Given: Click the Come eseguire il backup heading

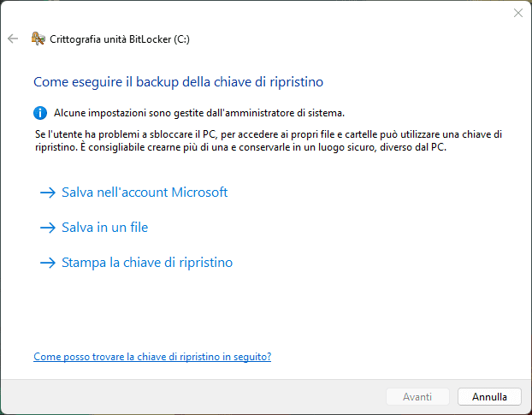Looking at the screenshot, I should click(178, 82).
